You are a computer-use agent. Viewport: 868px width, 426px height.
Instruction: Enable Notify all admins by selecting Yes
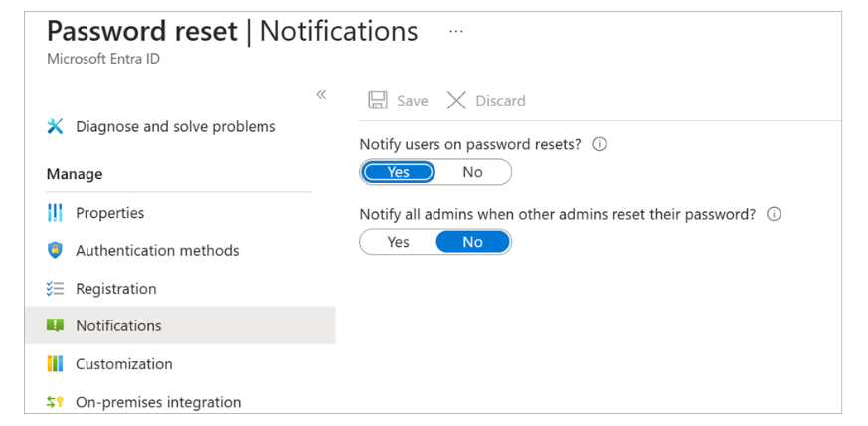[x=398, y=242]
